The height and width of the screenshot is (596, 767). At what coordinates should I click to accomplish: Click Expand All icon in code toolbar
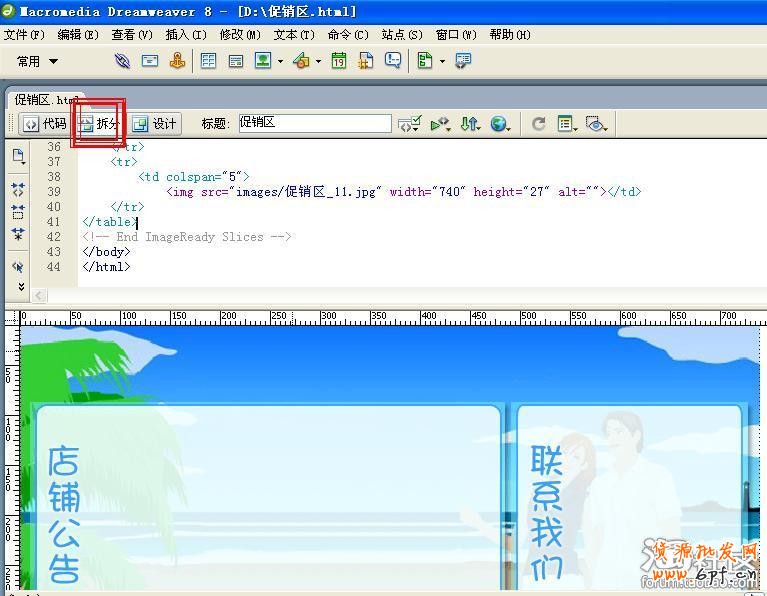click(x=18, y=234)
